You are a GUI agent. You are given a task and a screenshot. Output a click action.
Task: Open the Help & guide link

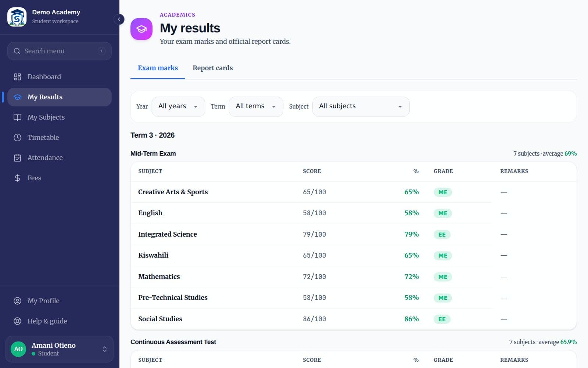pos(60,321)
